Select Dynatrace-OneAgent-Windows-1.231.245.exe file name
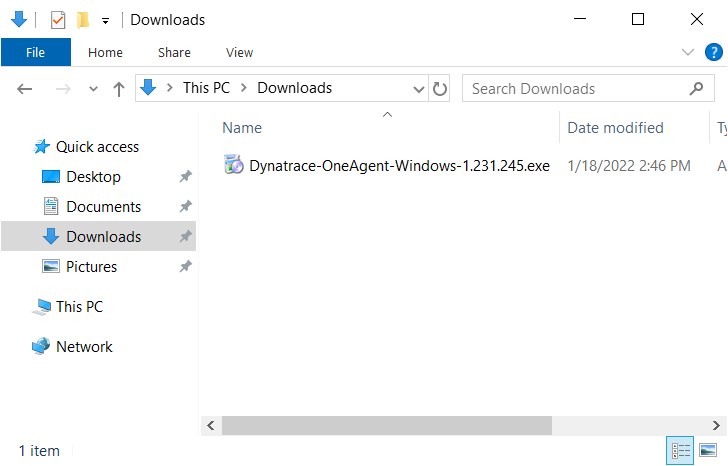 click(x=399, y=166)
